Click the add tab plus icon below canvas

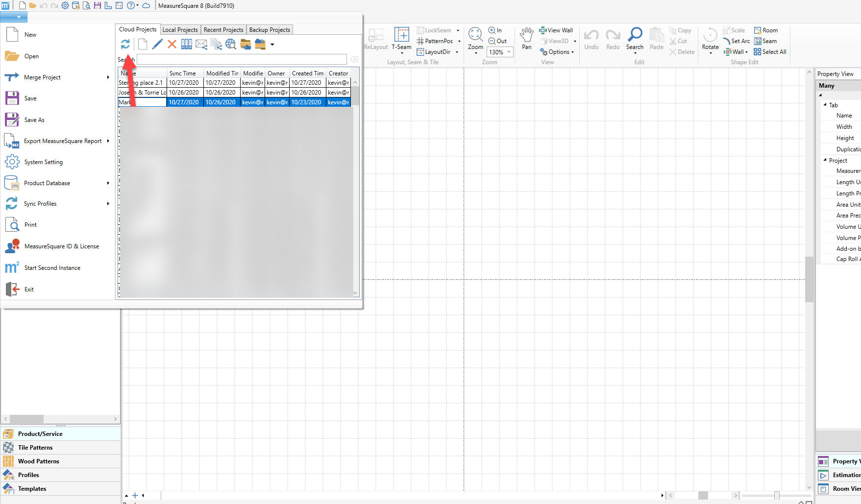135,496
